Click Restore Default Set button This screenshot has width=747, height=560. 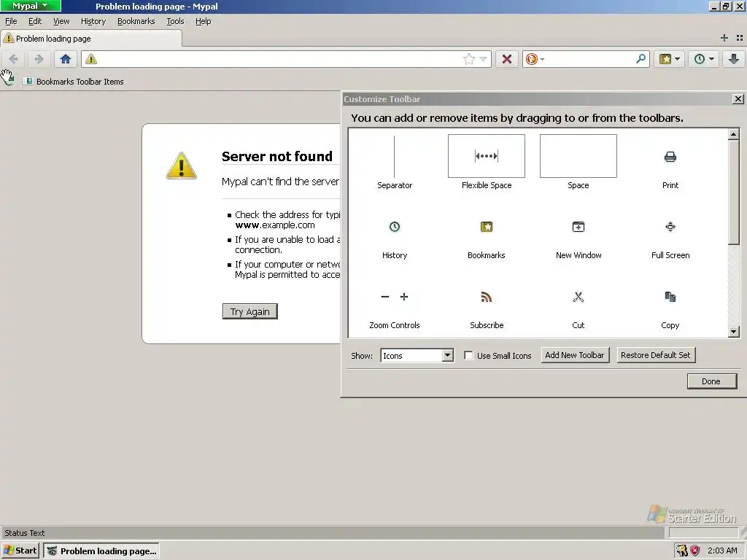656,355
